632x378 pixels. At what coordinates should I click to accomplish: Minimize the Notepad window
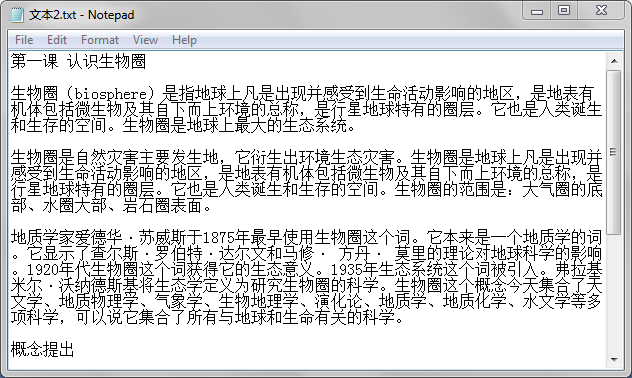(x=537, y=11)
